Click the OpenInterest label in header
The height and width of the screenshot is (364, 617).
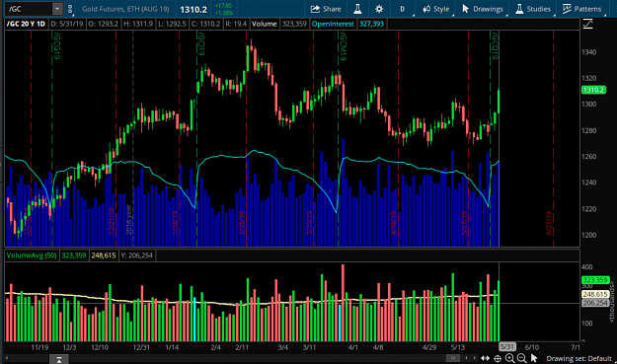point(333,24)
